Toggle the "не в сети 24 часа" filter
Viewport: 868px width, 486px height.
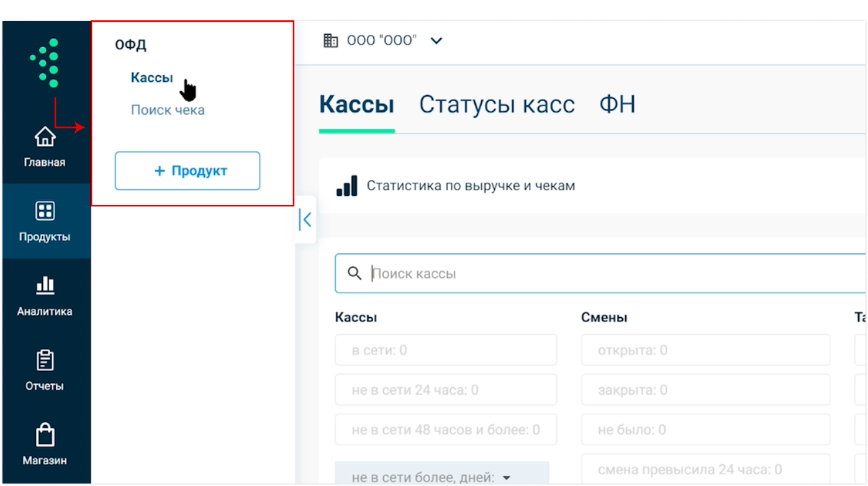click(445, 390)
